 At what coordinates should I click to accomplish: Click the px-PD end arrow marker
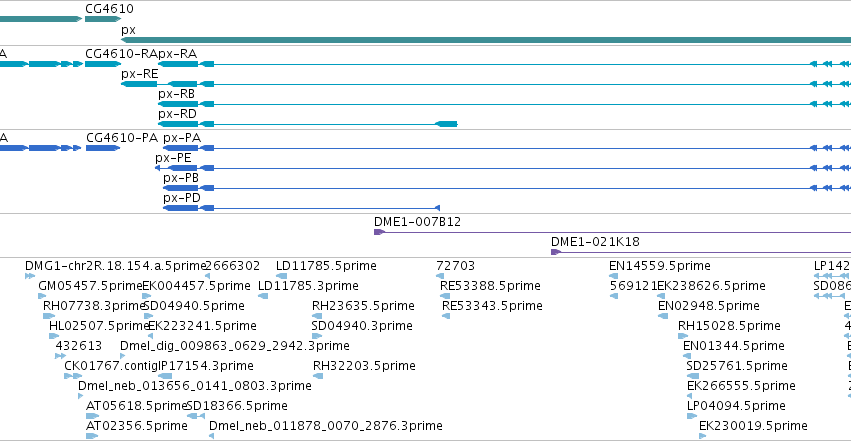437,208
